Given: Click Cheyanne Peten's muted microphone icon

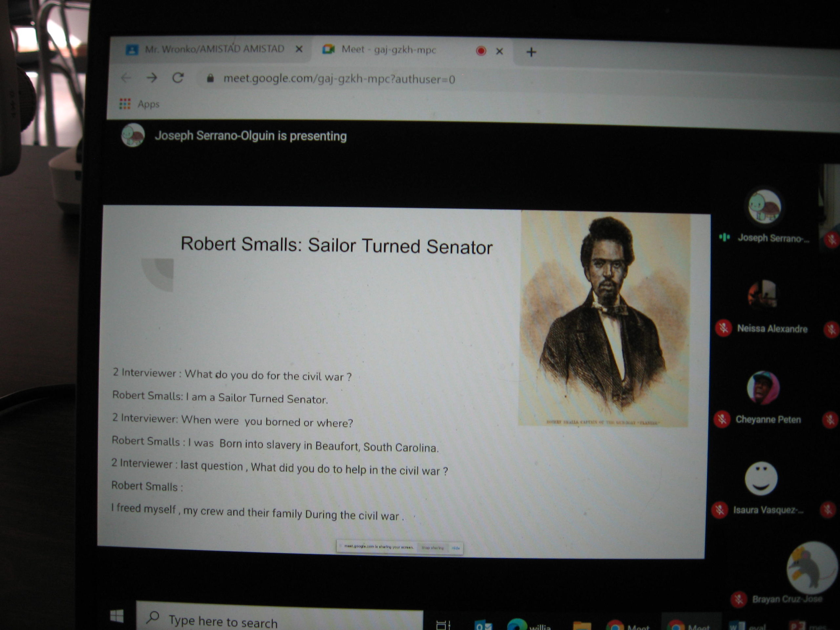Looking at the screenshot, I should [722, 419].
